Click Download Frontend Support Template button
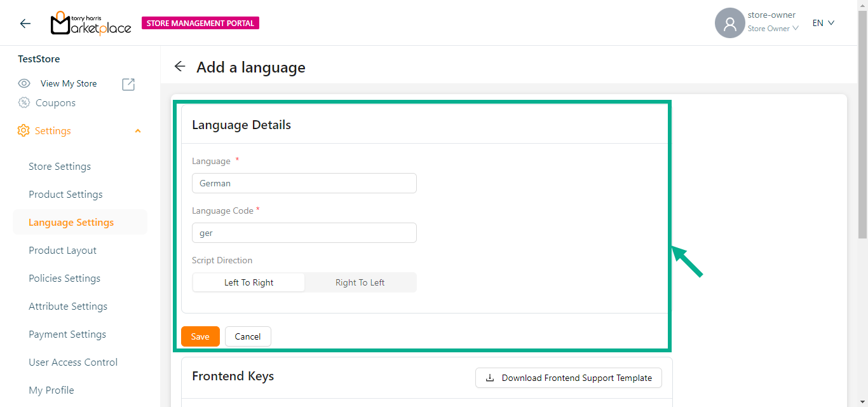Screen dimensions: 868x407 (568, 378)
